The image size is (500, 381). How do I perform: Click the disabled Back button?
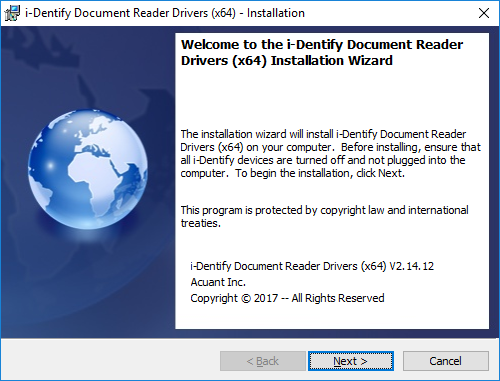[x=263, y=361]
